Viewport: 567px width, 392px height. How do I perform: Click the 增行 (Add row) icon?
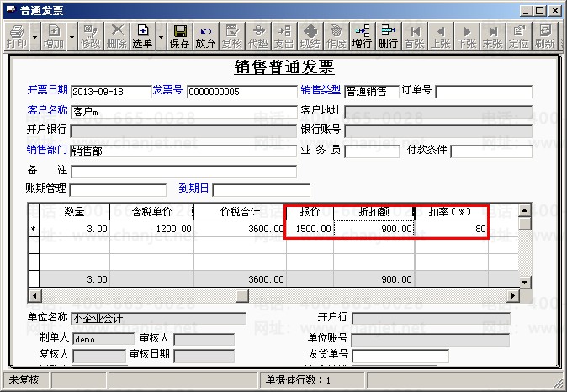362,36
